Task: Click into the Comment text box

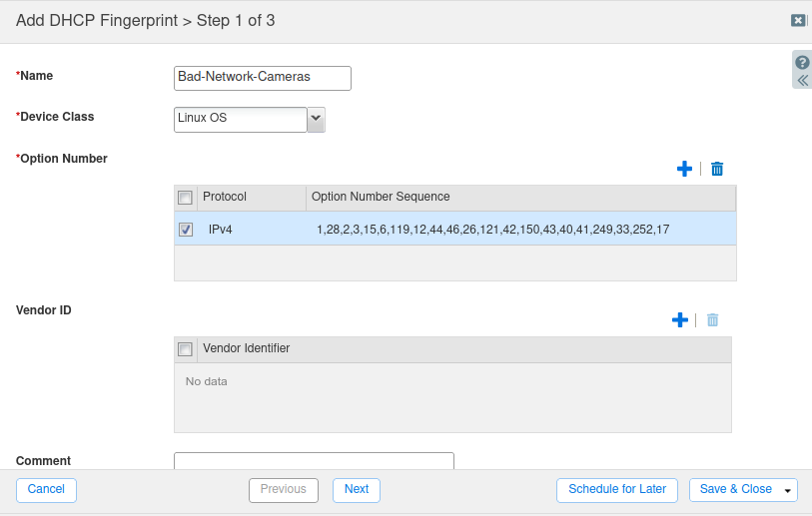Action: tap(314, 461)
